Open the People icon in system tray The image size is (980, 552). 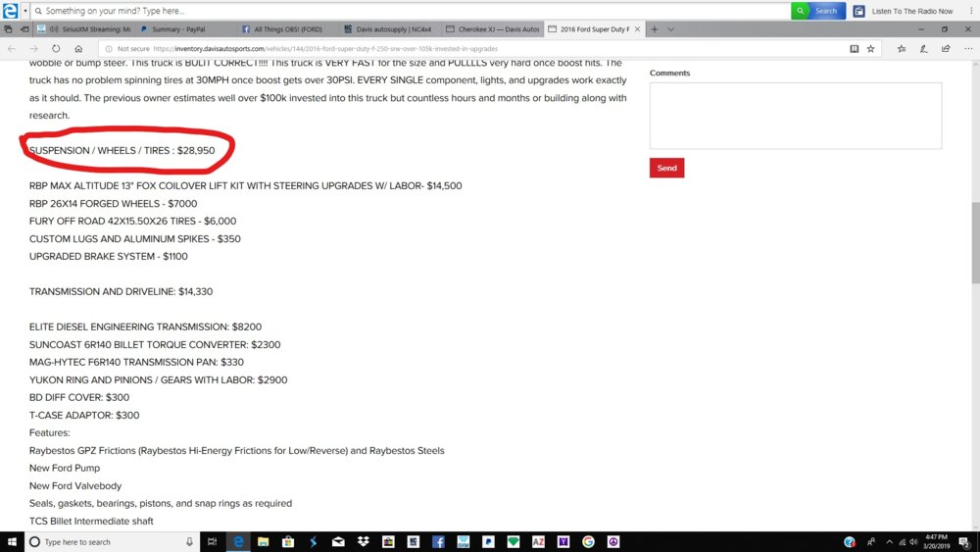(871, 542)
